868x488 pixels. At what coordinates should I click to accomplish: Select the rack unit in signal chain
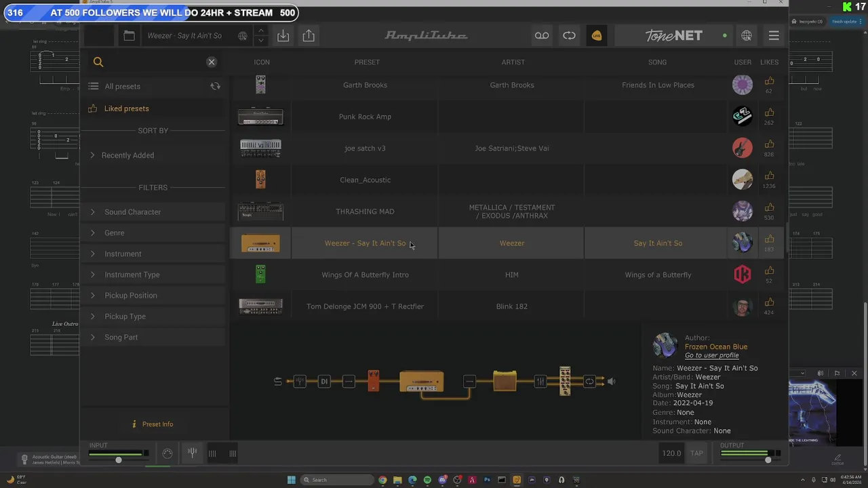click(x=565, y=381)
